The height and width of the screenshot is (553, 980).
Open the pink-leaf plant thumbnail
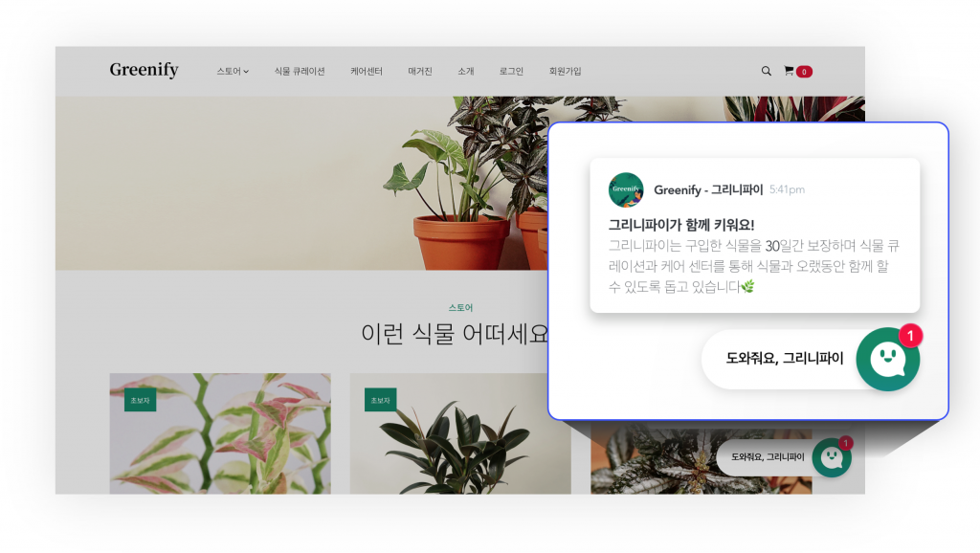click(220, 433)
